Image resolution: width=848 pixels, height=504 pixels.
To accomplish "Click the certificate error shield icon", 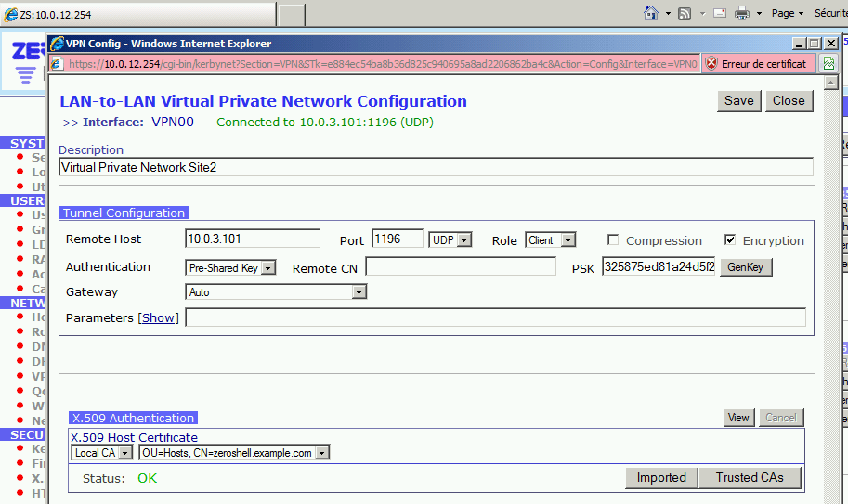I will pos(711,64).
